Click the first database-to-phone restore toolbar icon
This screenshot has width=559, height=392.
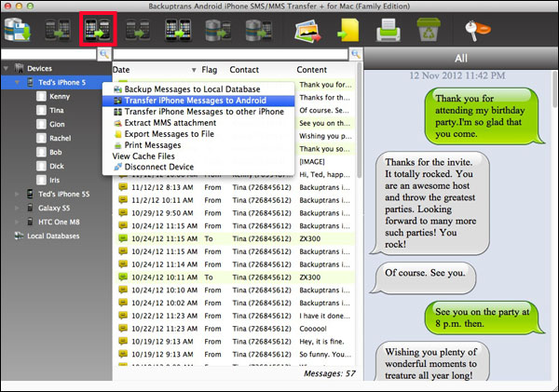(218, 30)
